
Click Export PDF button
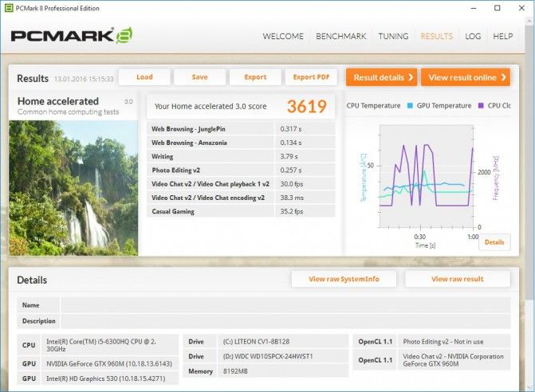(311, 77)
